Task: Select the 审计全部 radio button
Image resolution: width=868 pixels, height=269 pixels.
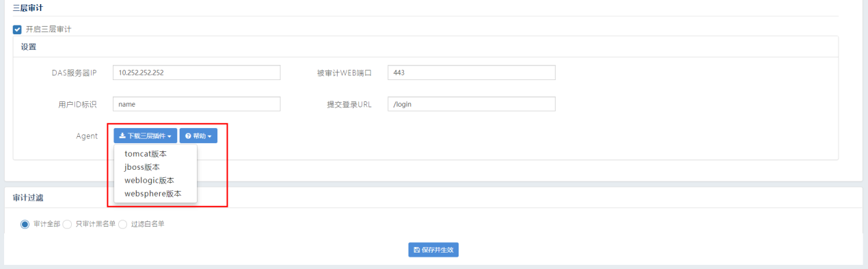Action: 25,224
